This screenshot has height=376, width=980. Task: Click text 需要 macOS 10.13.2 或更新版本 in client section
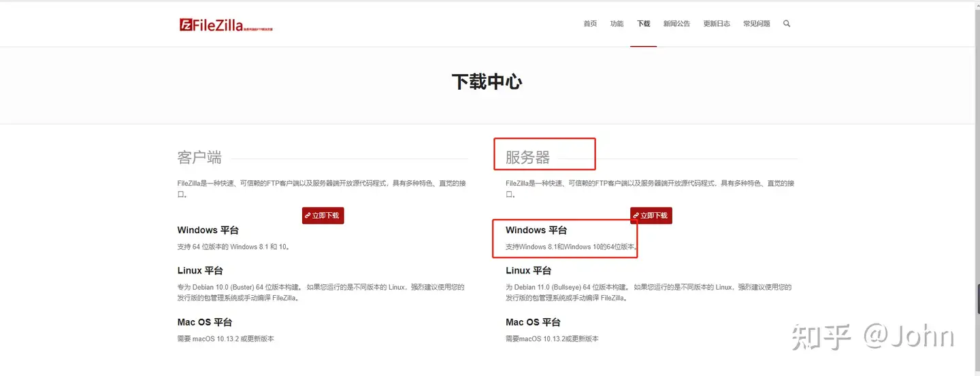click(226, 339)
